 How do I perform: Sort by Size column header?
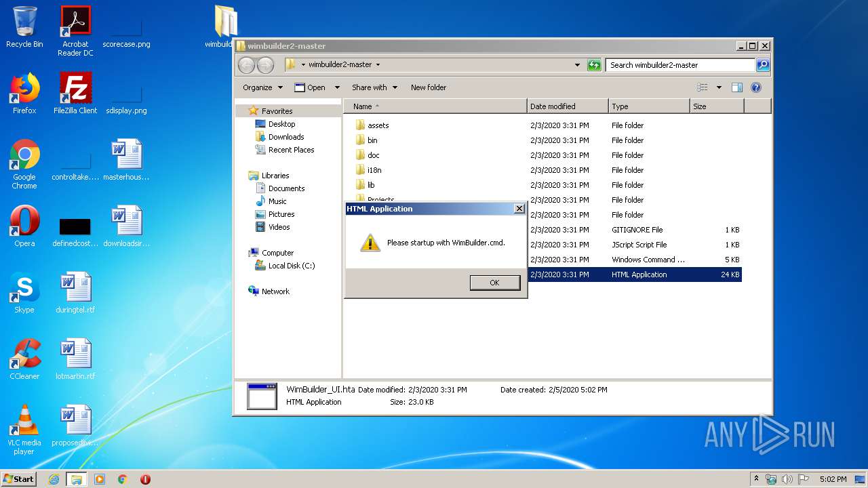point(717,106)
